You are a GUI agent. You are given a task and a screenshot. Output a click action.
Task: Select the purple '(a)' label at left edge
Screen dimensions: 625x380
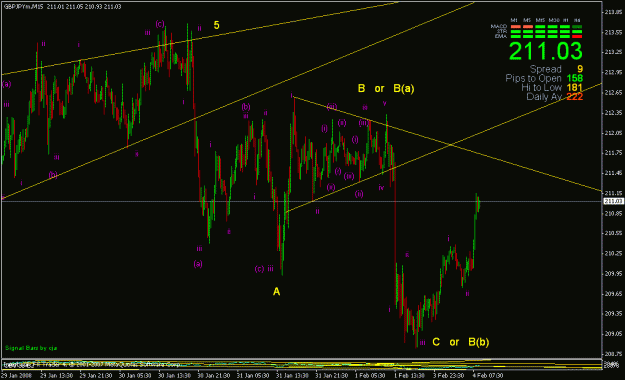(x=6, y=84)
